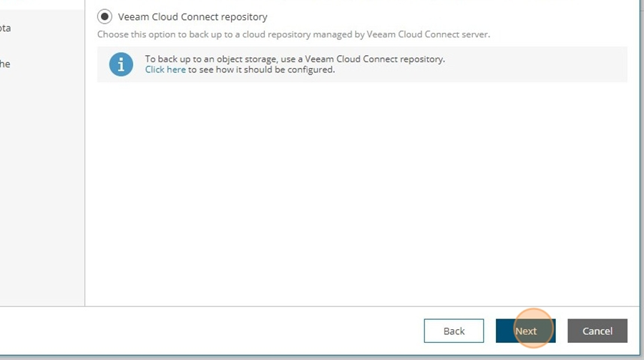This screenshot has height=360, width=644.
Task: Select the partially visible sidebar step ending in "ta"
Action: [5, 29]
